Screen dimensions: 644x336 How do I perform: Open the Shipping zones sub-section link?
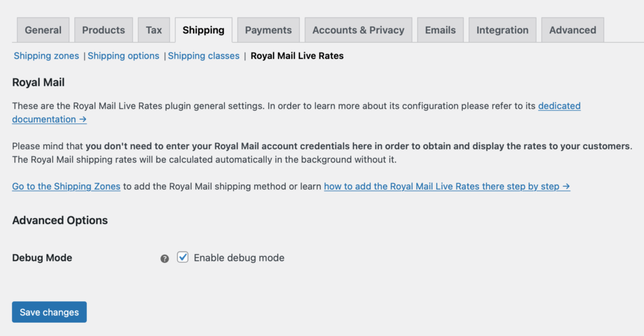point(47,56)
